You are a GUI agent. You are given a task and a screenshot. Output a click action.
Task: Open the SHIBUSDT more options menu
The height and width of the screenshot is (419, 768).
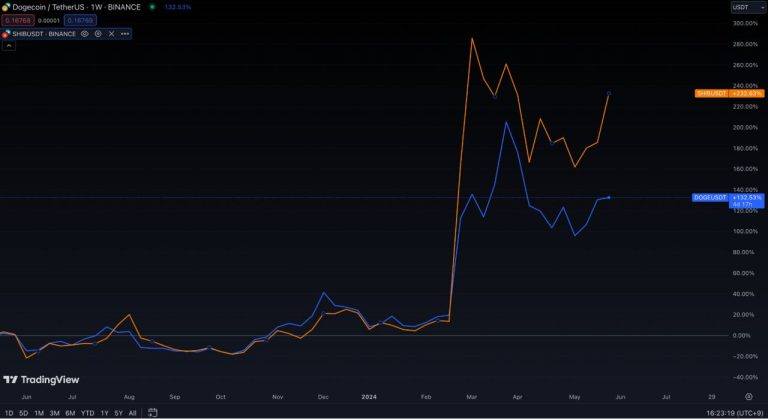(x=125, y=33)
